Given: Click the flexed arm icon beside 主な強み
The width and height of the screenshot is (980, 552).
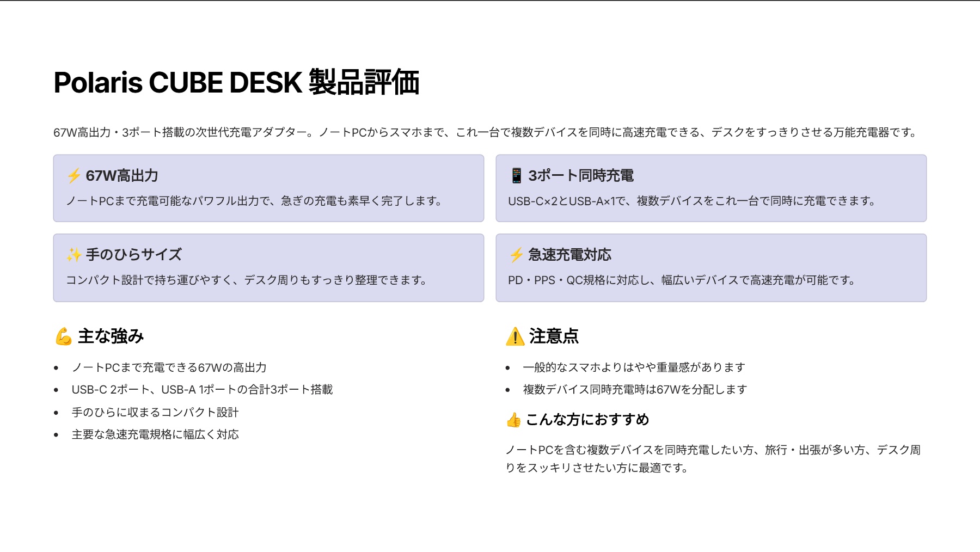Looking at the screenshot, I should coord(64,336).
